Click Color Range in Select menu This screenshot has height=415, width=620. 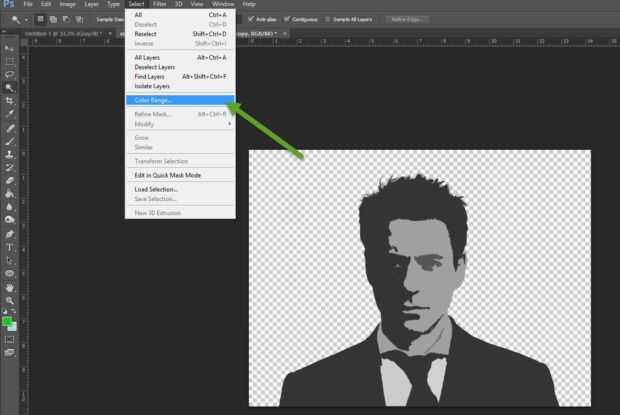(154, 100)
